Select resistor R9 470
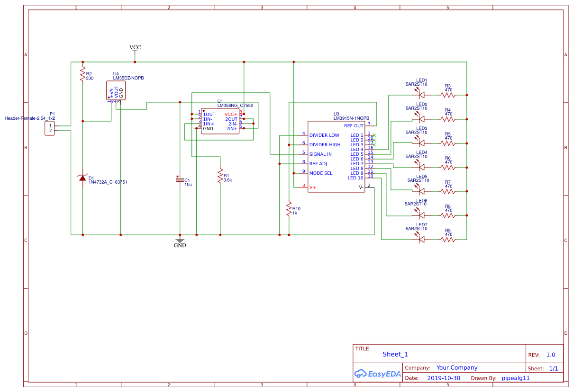The width and height of the screenshot is (573, 392). coord(447,239)
